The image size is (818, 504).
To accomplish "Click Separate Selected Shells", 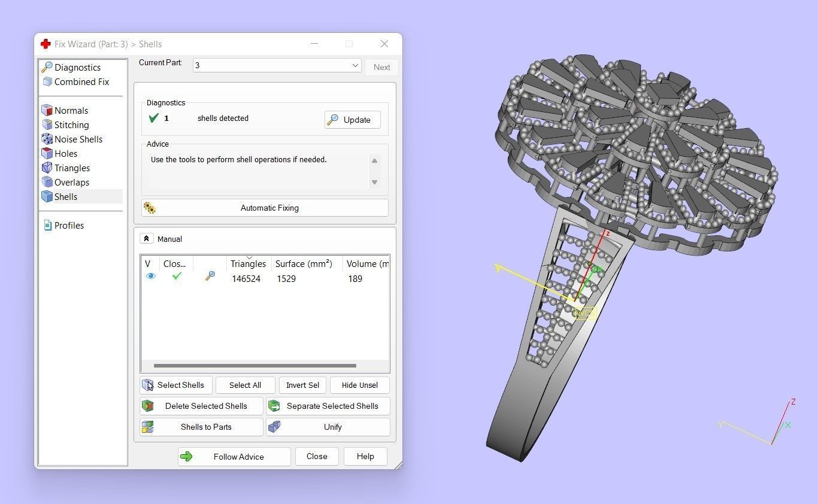I will point(328,406).
